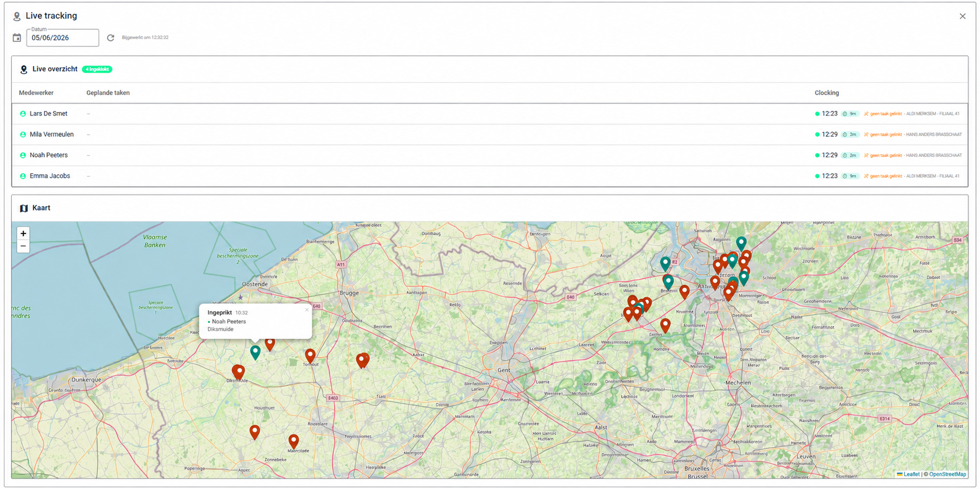Viewport: 980px width, 489px height.
Task: Click Emma Jacobs' green status icon
Action: click(23, 176)
